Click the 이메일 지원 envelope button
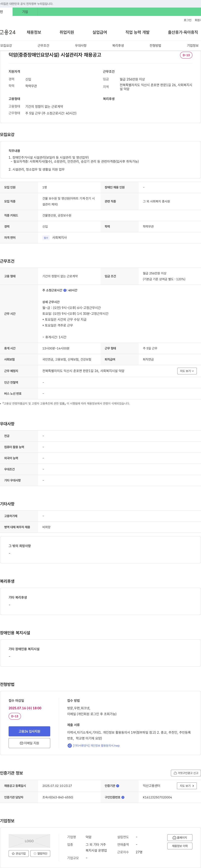Image resolution: width=201 pixels, height=868 pixels. (x=29, y=743)
